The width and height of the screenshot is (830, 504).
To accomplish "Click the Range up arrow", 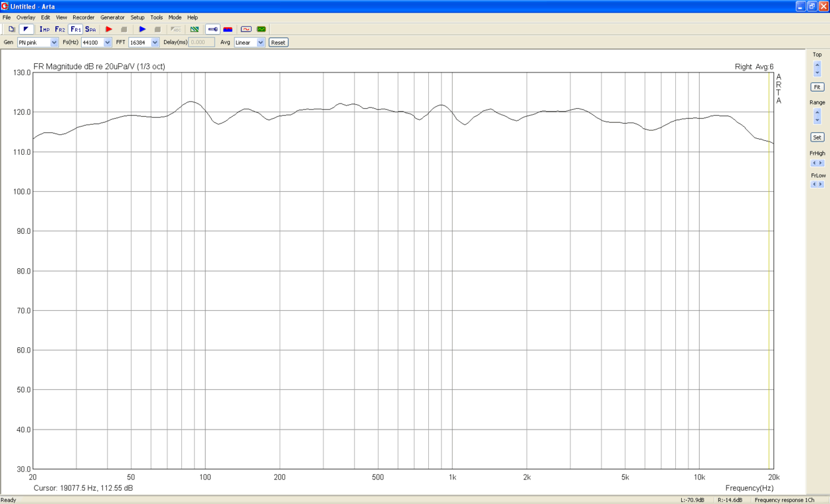I will coord(817,113).
